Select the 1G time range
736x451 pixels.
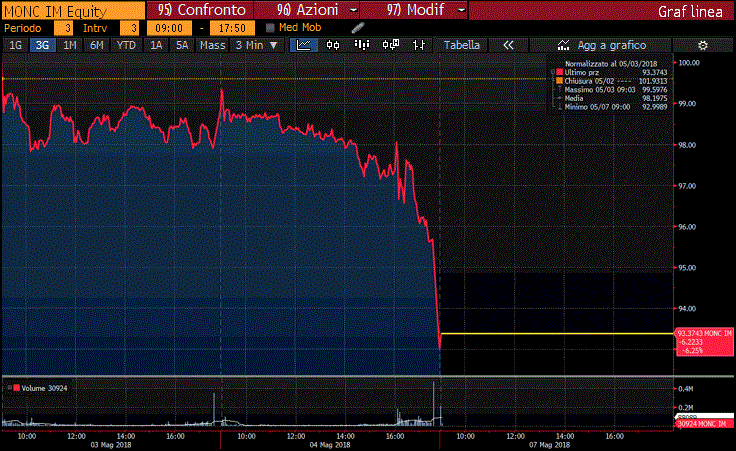tap(15, 45)
